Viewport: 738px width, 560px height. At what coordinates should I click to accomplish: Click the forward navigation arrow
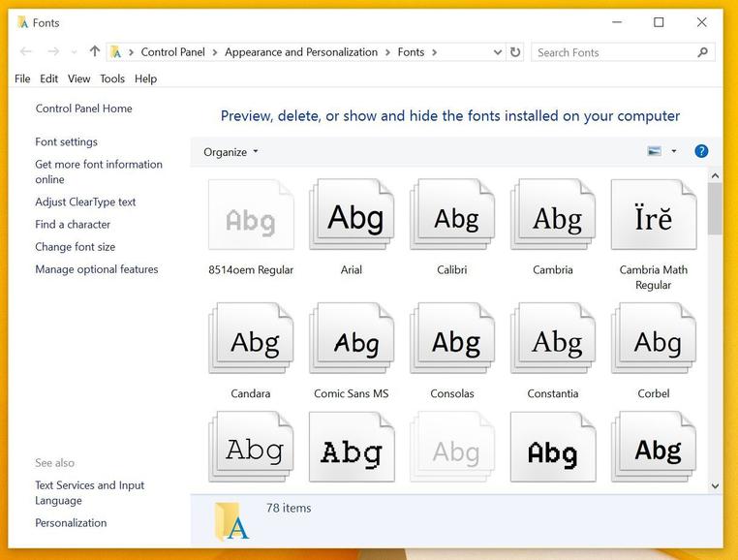[53, 51]
